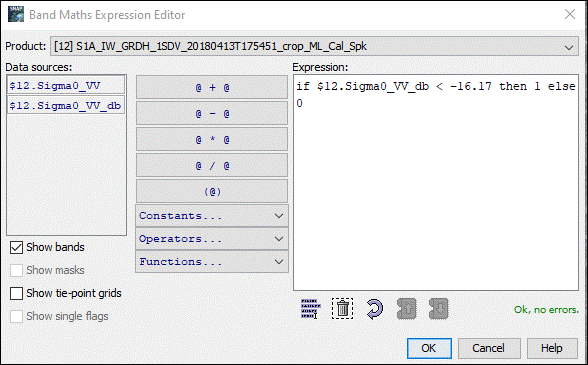Expand the Operators dropdown
The height and width of the screenshot is (365, 588).
click(x=212, y=239)
